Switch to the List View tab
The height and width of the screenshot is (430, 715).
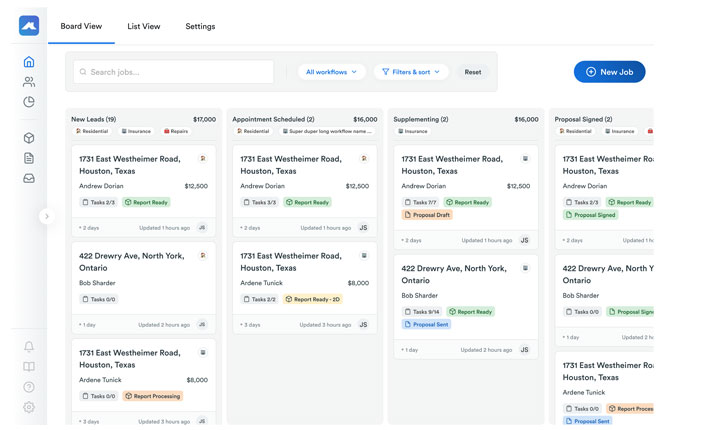143,26
